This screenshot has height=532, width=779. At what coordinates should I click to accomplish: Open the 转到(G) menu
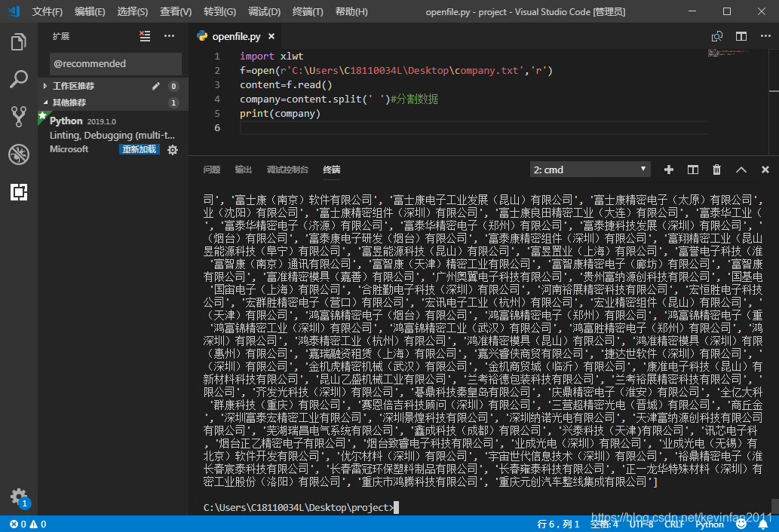pyautogui.click(x=219, y=11)
